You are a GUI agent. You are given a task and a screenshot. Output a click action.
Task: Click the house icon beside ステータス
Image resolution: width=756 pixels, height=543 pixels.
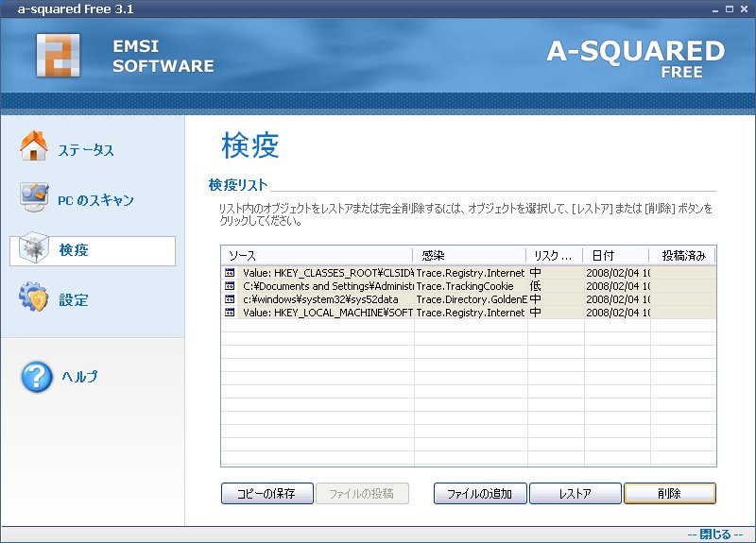(34, 145)
